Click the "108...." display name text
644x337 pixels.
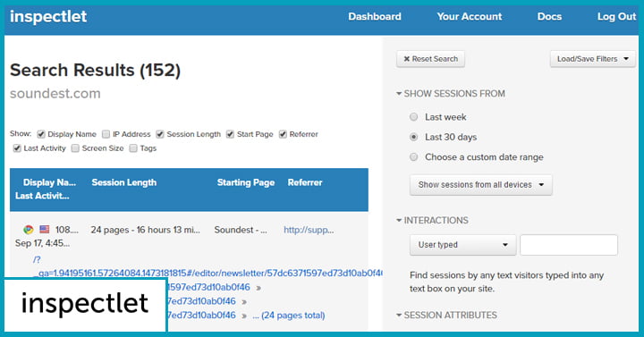[66, 230]
